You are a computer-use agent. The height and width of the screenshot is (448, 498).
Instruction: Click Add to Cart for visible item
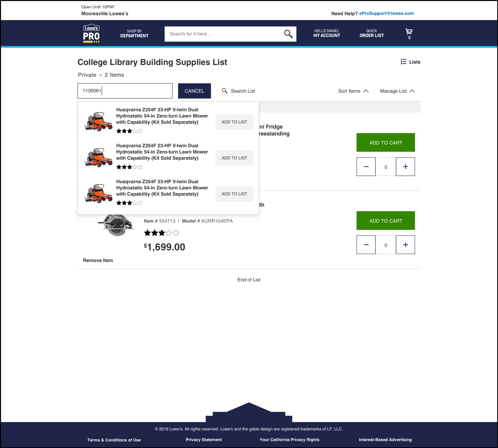pos(385,221)
